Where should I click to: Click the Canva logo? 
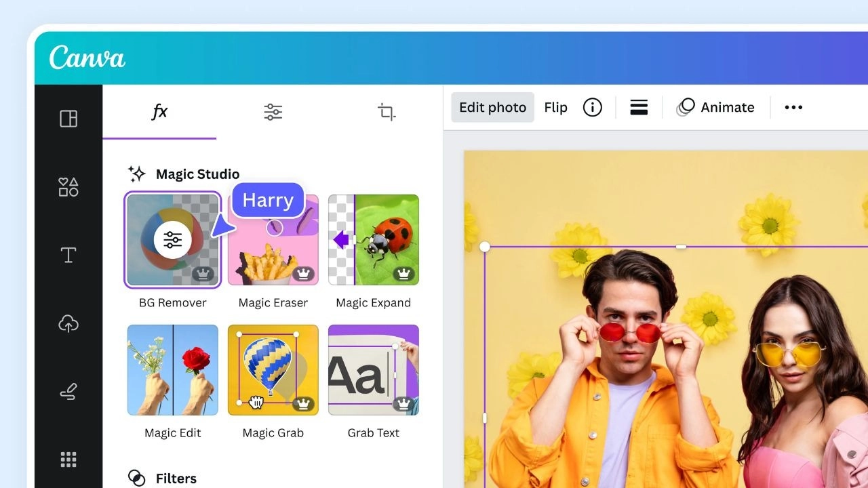tap(87, 58)
